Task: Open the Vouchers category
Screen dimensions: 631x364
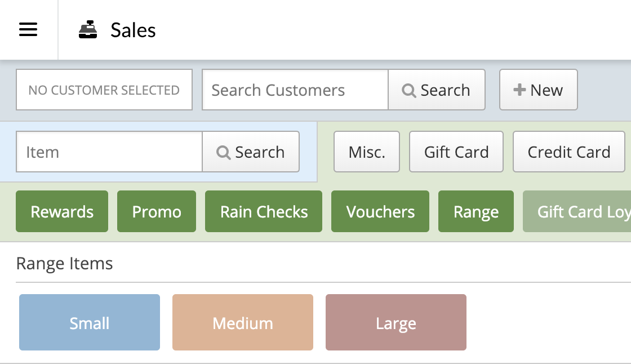Action: 380,211
